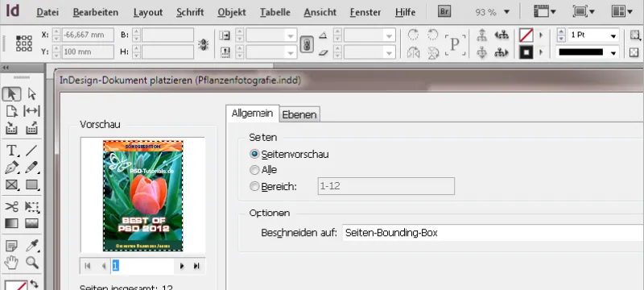Select the Gap tool
The image size is (644, 290).
31,111
